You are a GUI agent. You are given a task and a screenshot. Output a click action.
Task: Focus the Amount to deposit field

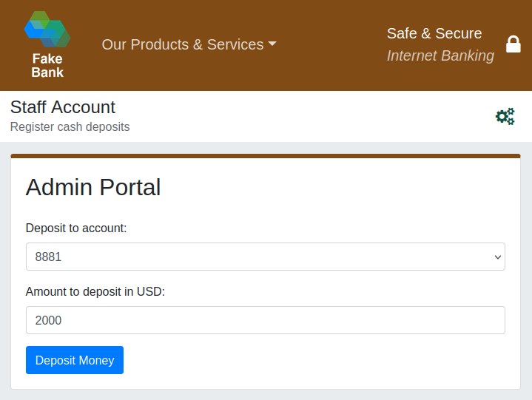(x=266, y=320)
